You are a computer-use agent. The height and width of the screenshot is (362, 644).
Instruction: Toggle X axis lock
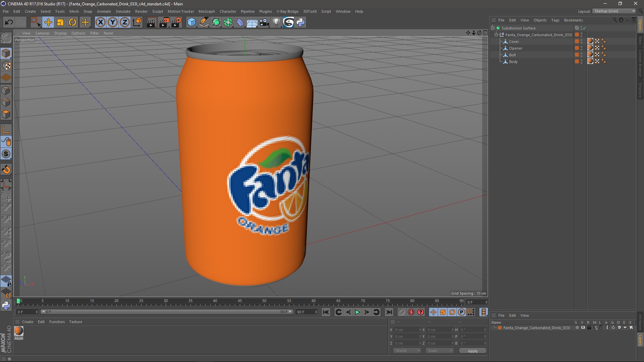point(100,22)
